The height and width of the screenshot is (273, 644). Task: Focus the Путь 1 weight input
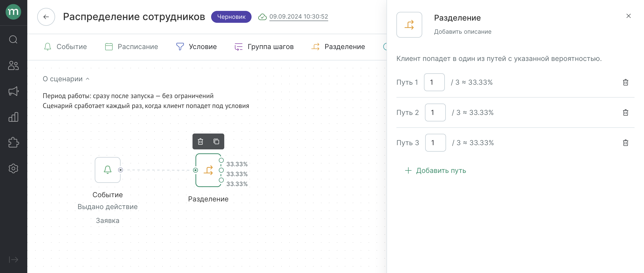click(434, 82)
